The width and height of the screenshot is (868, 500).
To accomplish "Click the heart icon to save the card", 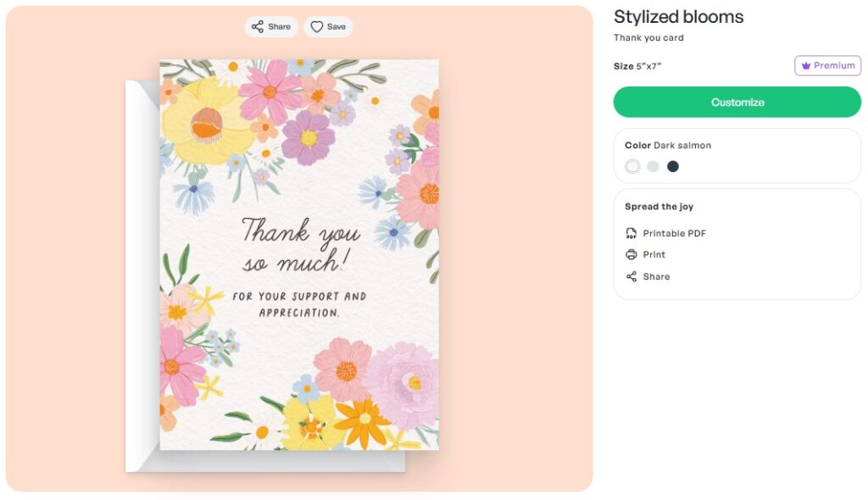I will click(317, 27).
